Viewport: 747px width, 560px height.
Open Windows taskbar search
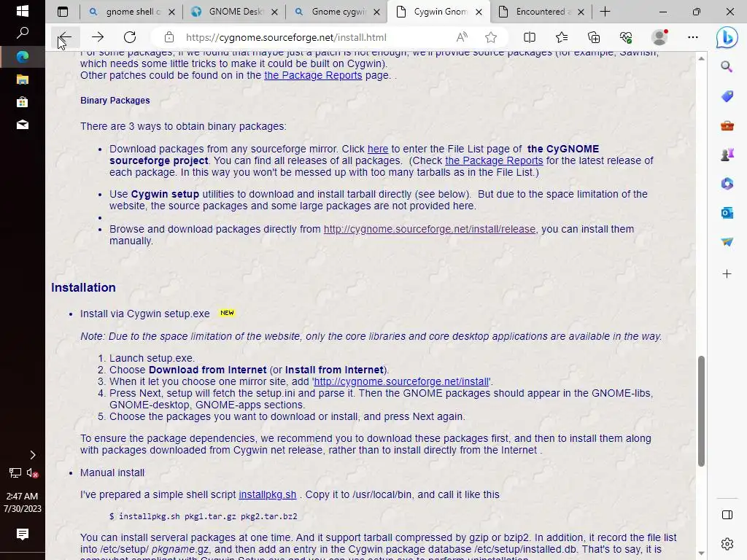click(x=23, y=34)
